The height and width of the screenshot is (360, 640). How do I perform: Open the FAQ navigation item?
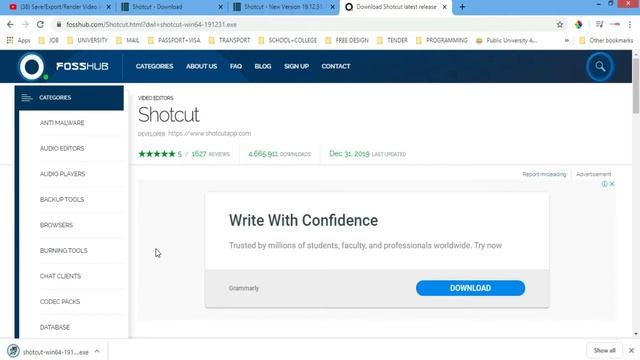coord(236,66)
